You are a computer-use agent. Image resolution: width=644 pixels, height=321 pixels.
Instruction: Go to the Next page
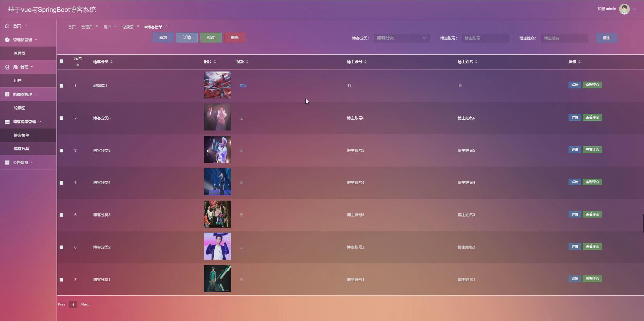click(85, 304)
